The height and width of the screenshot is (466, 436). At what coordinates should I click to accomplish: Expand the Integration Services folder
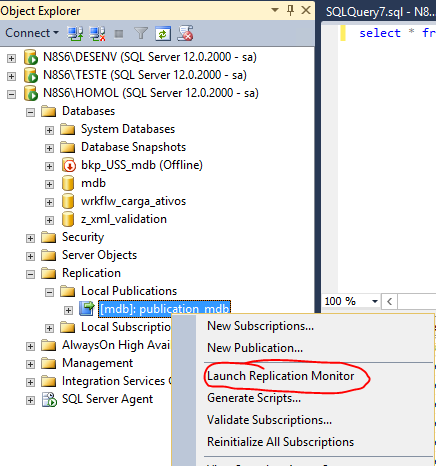[x=30, y=382]
